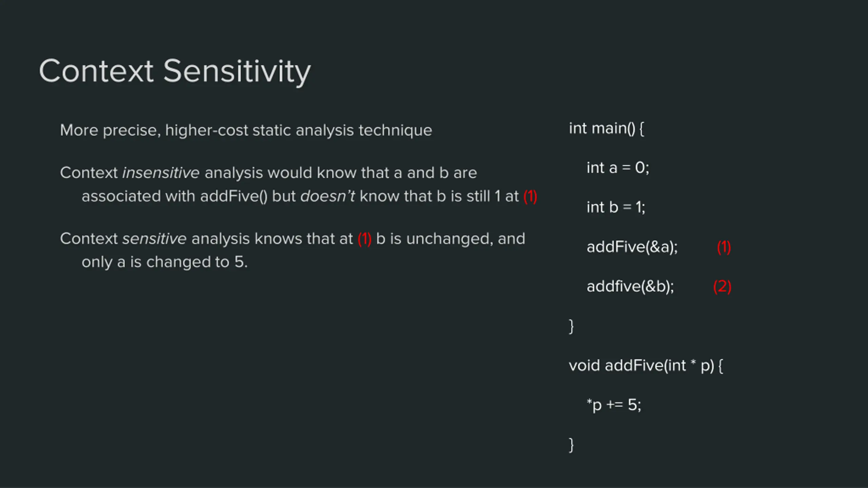868x488 pixels.
Task: Click the italic word 'doesn't'
Action: (328, 196)
